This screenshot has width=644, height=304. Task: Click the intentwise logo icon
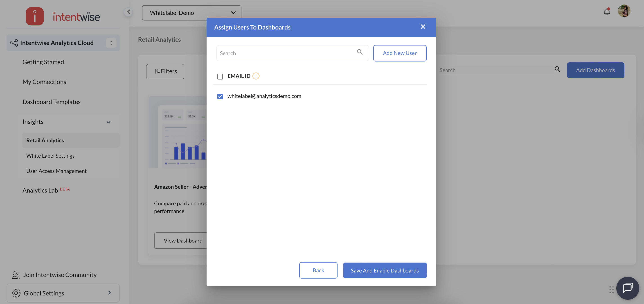click(x=35, y=16)
